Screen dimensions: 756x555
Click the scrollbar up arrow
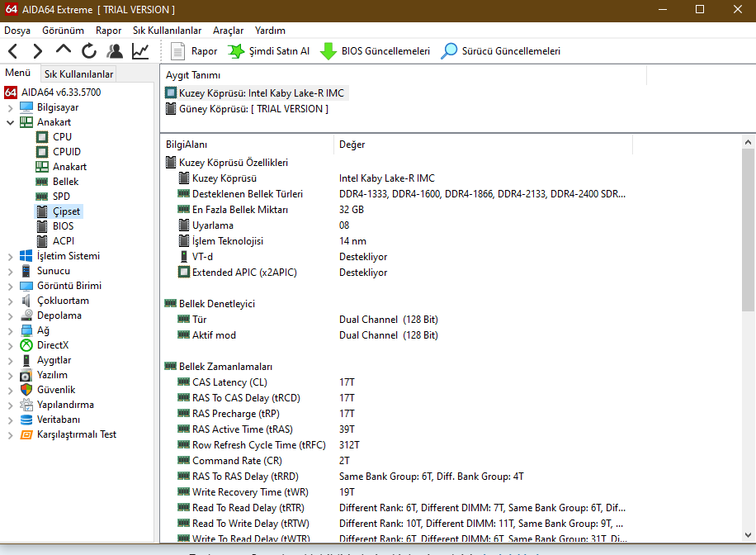(748, 142)
